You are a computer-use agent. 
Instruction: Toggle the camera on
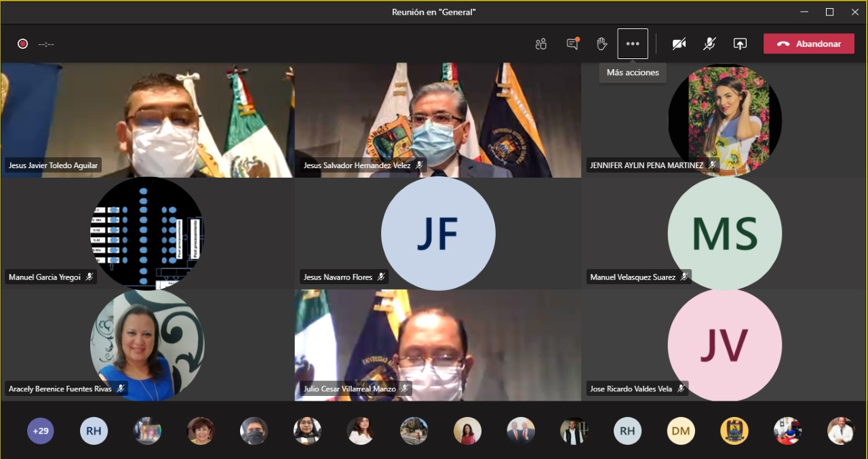click(x=679, y=44)
